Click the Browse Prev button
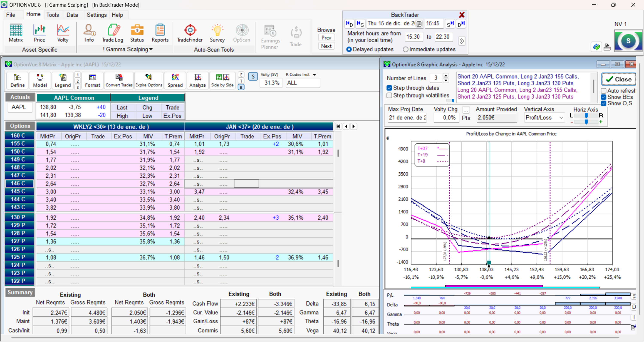This screenshot has height=342, width=644. coord(326,38)
